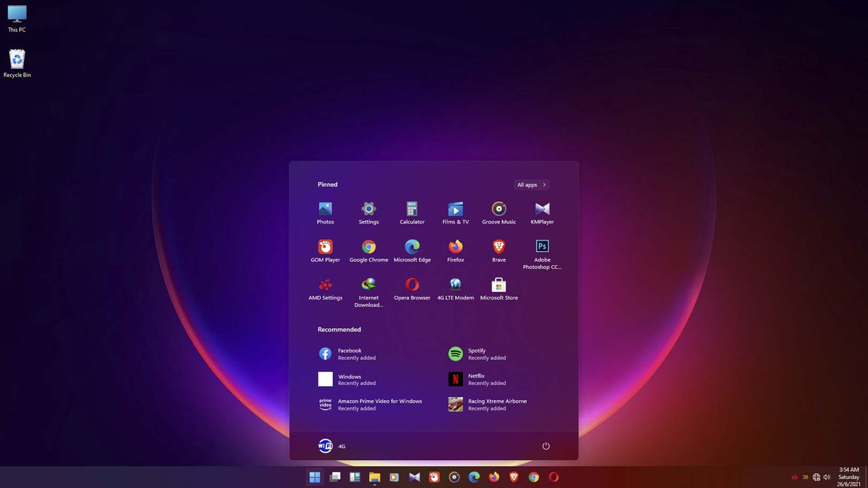Open Opera Browser from Pinned grid
The width and height of the screenshot is (868, 488).
coord(412,289)
